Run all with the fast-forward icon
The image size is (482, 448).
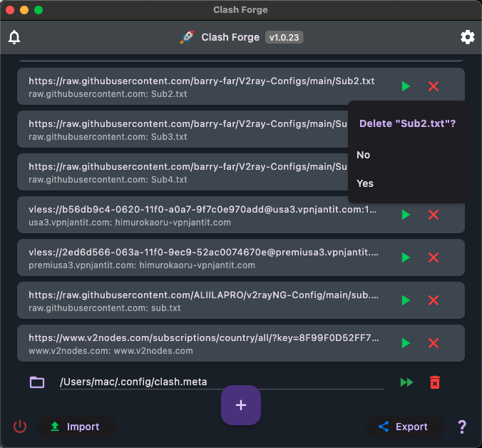406,382
